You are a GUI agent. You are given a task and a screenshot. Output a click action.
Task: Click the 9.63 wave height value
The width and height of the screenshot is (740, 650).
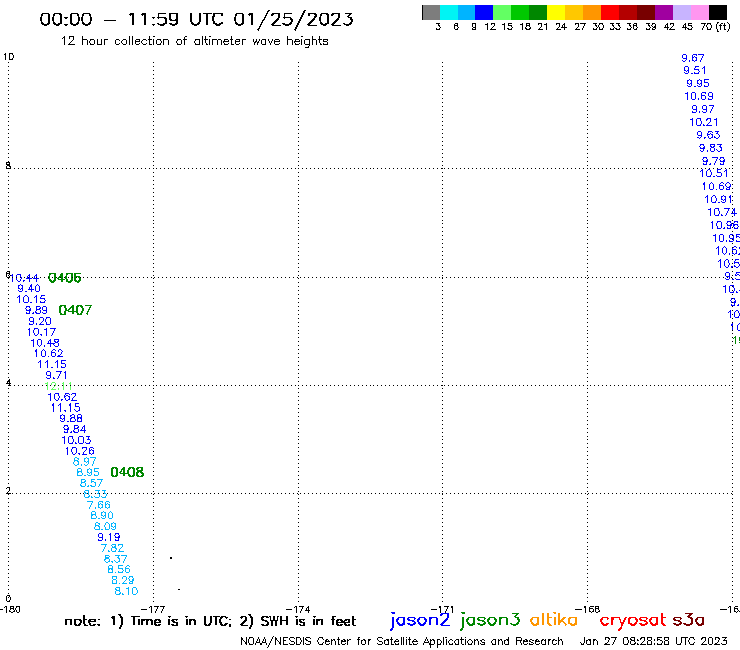(x=708, y=135)
